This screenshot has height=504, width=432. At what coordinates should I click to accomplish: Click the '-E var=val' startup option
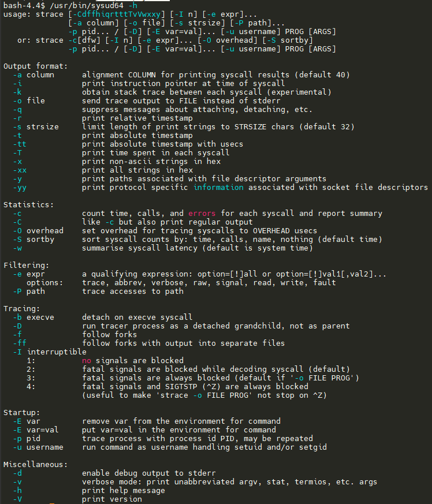tap(36, 430)
